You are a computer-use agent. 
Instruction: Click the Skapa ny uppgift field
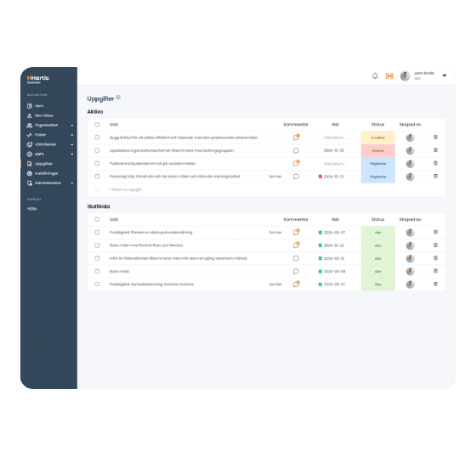[126, 189]
